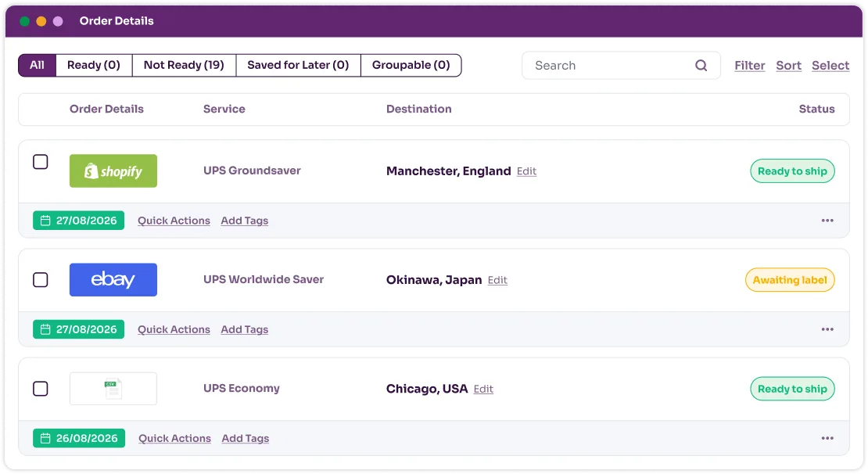868x474 pixels.
Task: Switch to the Ready (0) tab
Action: tap(94, 66)
